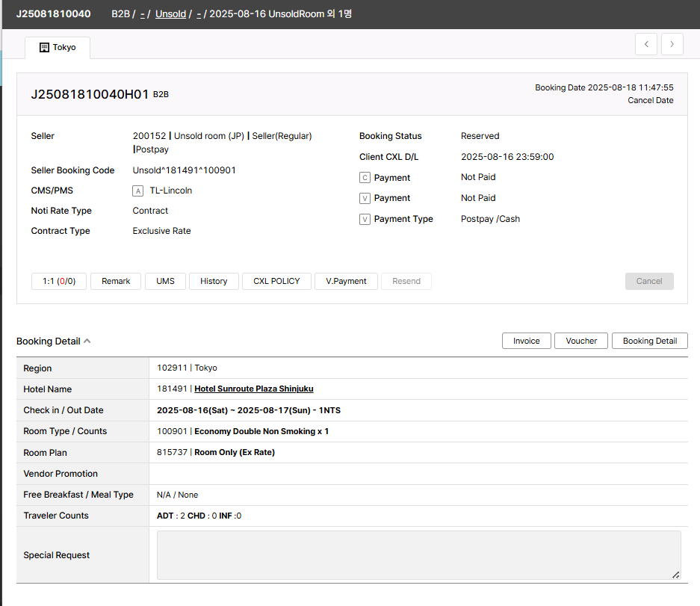Screen dimensions: 700x606
Task: Click inside the Special Request text area
Action: [418, 554]
